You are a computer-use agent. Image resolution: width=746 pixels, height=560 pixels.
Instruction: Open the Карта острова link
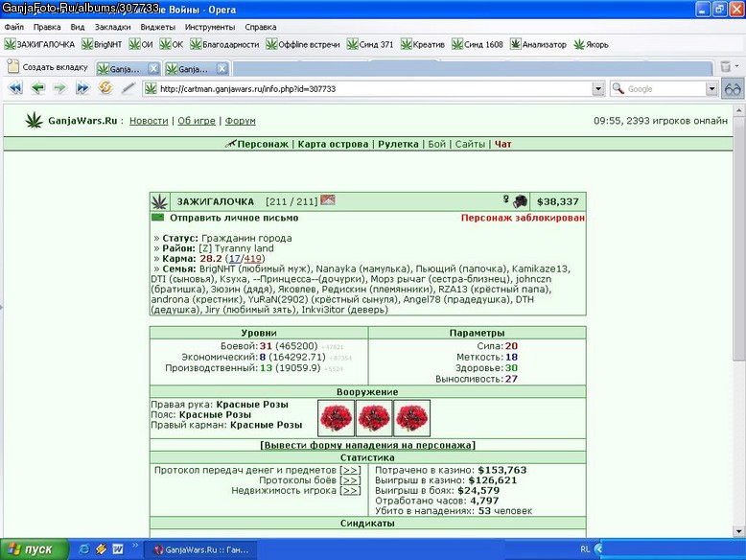pos(333,144)
